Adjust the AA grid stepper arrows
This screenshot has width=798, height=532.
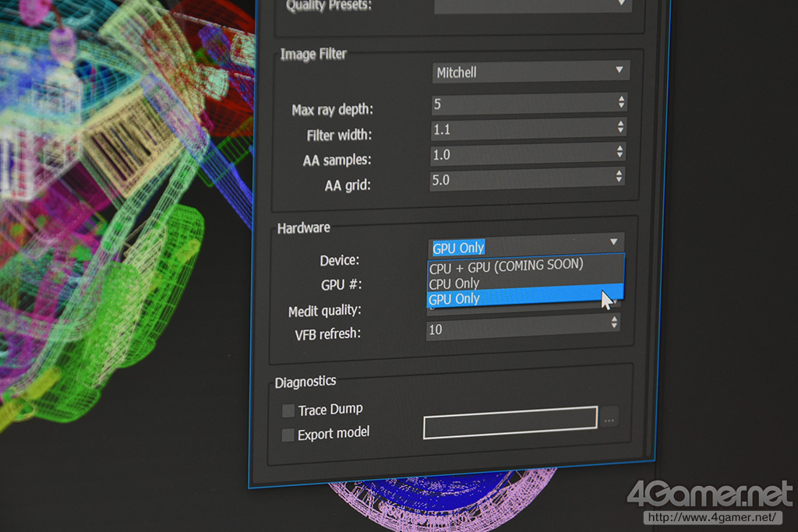619,176
